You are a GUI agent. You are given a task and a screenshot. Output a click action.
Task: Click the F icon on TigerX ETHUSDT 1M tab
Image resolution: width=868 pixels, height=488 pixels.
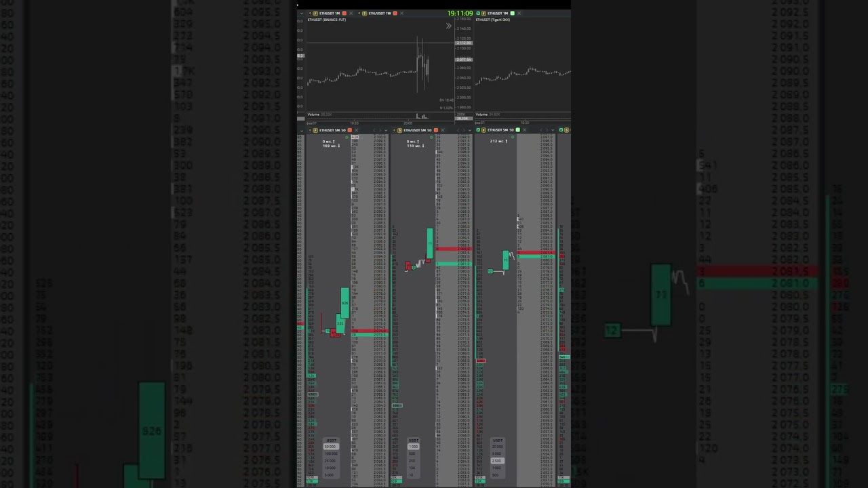click(x=483, y=14)
